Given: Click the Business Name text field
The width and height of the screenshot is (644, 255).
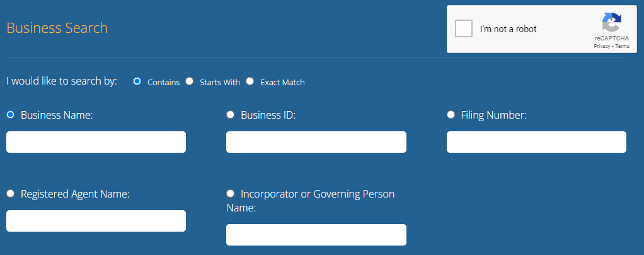Looking at the screenshot, I should 96,142.
